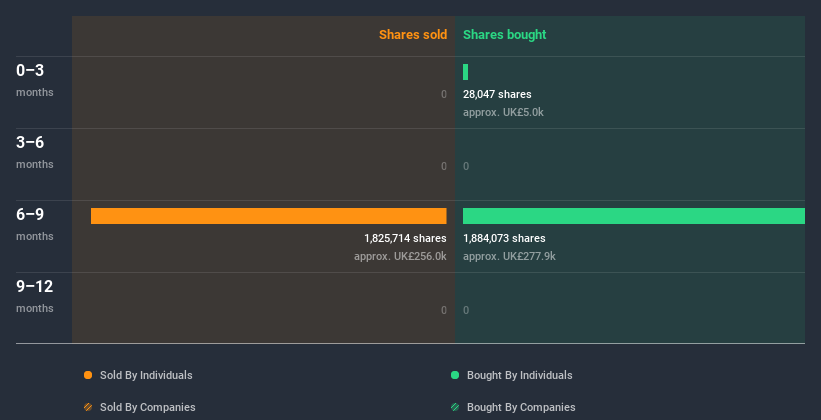
Task: Click the approx. UK£277.9k amount
Action: 509,256
